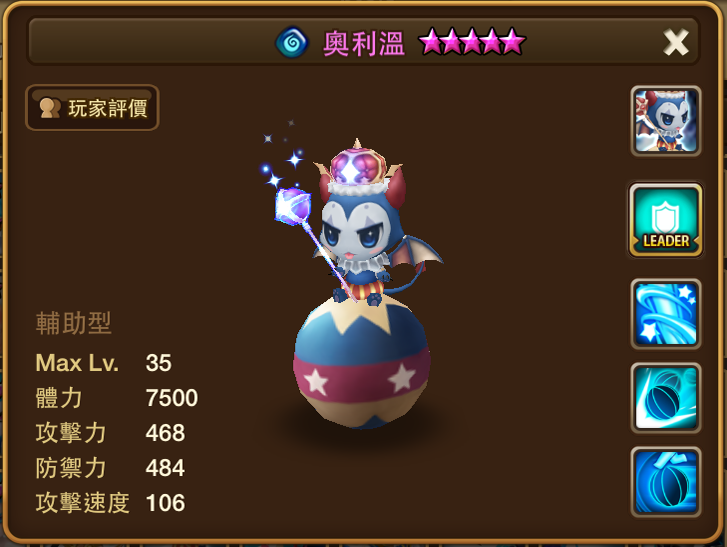The width and height of the screenshot is (727, 547).
Task: Click the 體力 7500 HP stat
Action: pyautogui.click(x=117, y=398)
